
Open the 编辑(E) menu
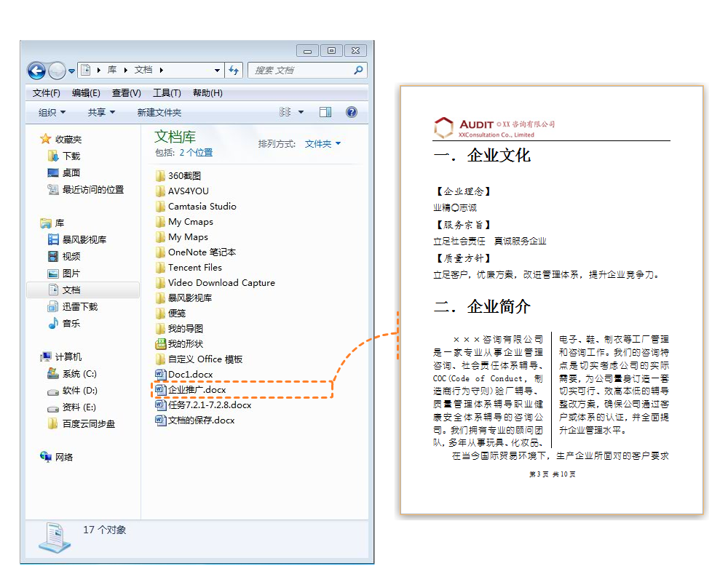click(x=87, y=93)
